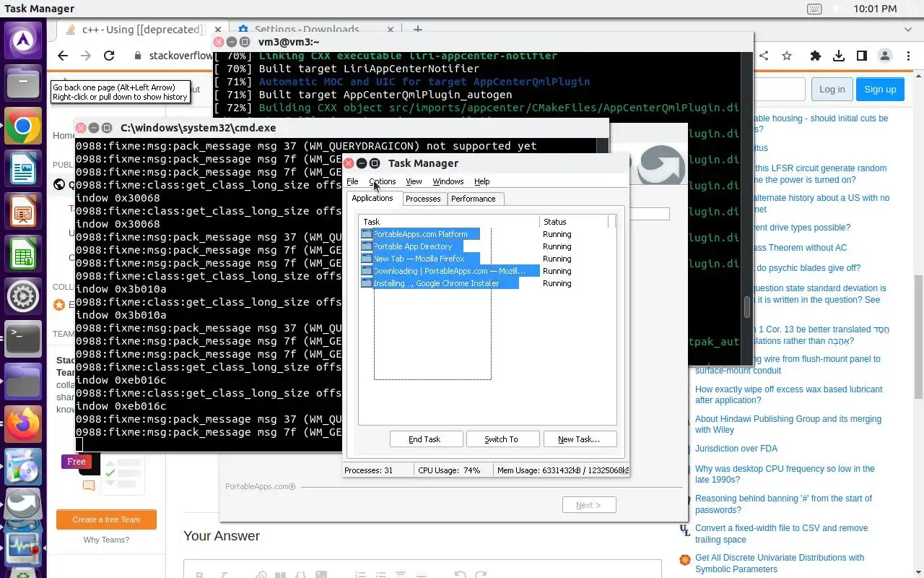Image resolution: width=924 pixels, height=578 pixels.
Task: Click the top purple app icon in the dock
Action: pyautogui.click(x=23, y=42)
